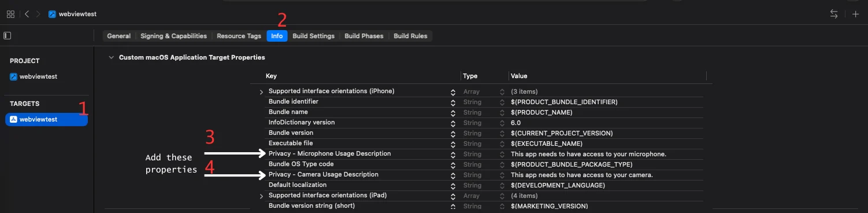Edit the camera access description value

(582, 175)
